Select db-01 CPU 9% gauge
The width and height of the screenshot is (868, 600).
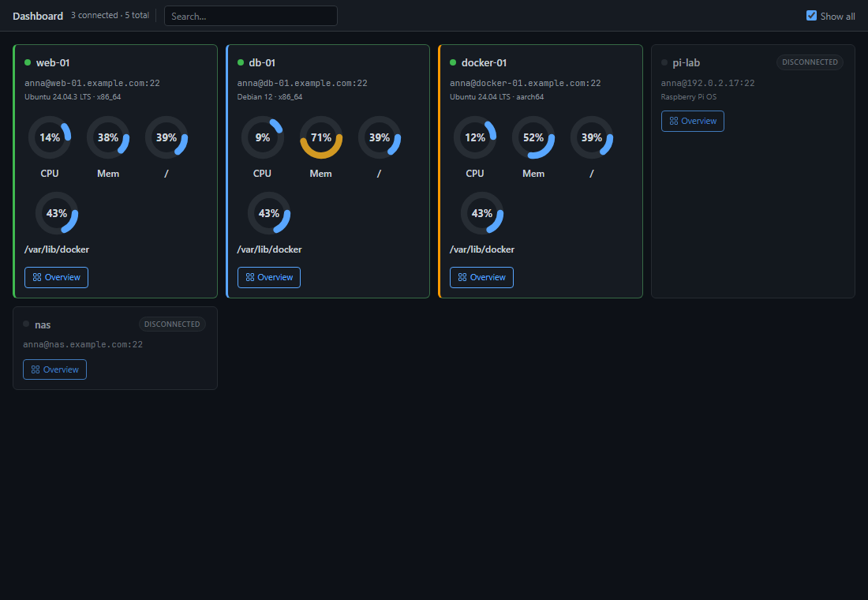(263, 137)
